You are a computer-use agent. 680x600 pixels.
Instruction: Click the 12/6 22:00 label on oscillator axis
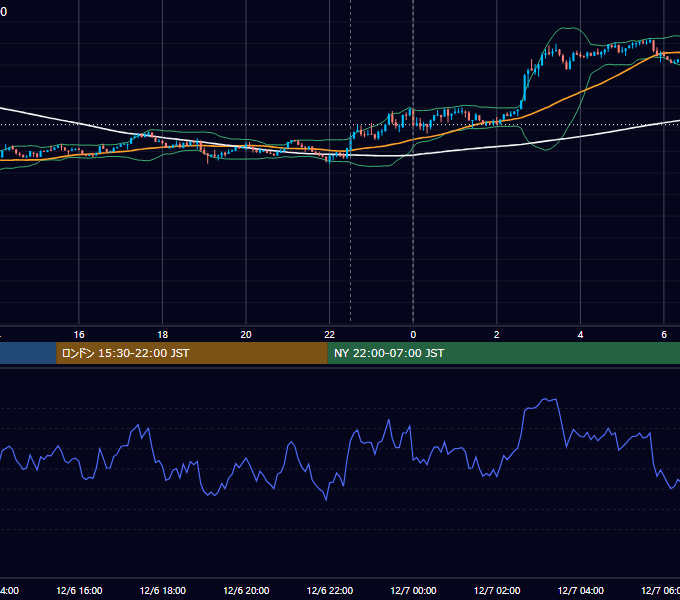point(330,590)
